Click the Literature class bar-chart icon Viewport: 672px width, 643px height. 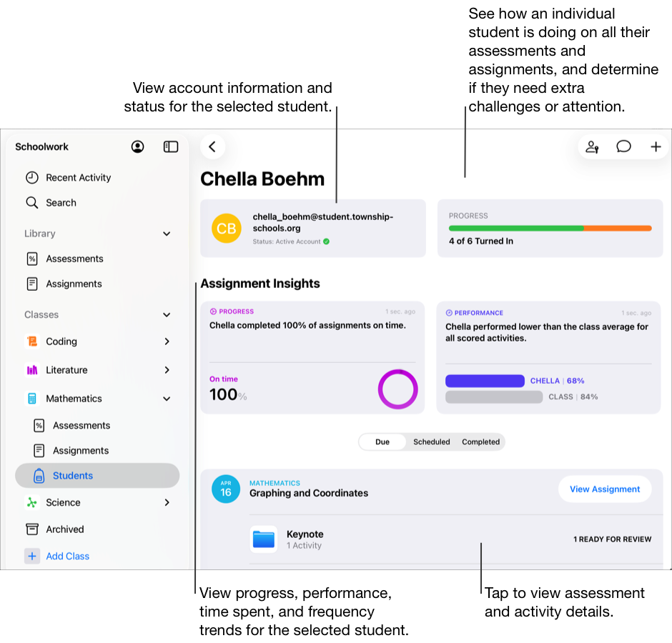31,369
